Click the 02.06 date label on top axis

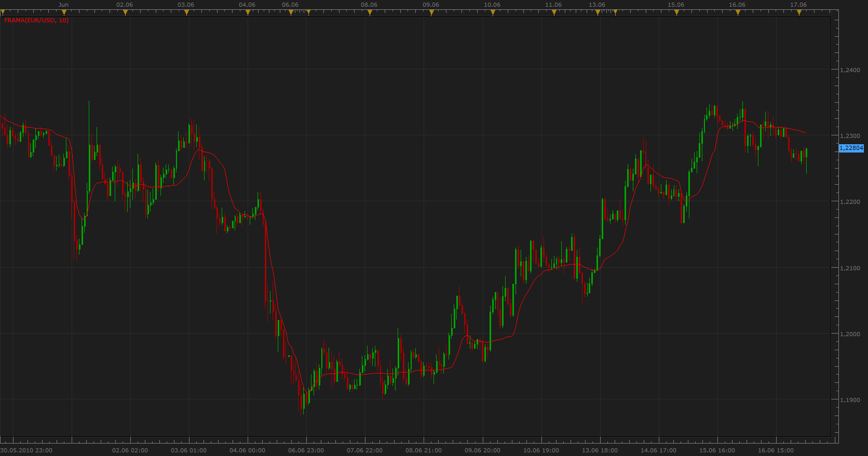[125, 5]
